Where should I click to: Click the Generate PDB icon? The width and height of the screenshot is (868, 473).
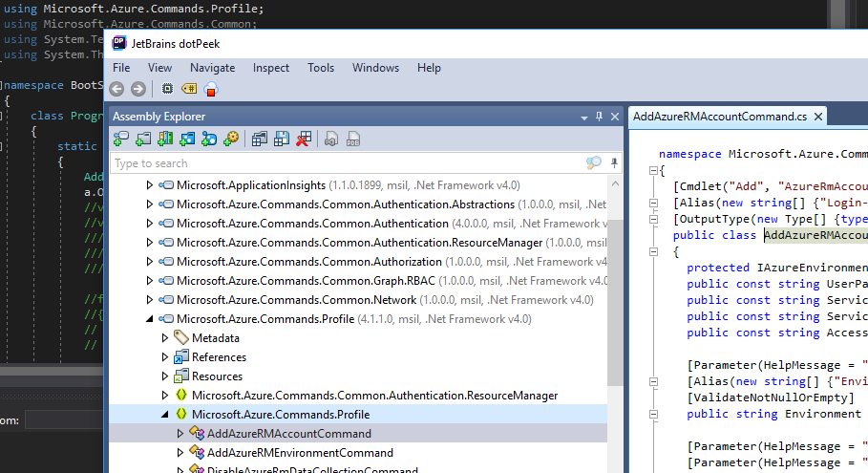[353, 139]
